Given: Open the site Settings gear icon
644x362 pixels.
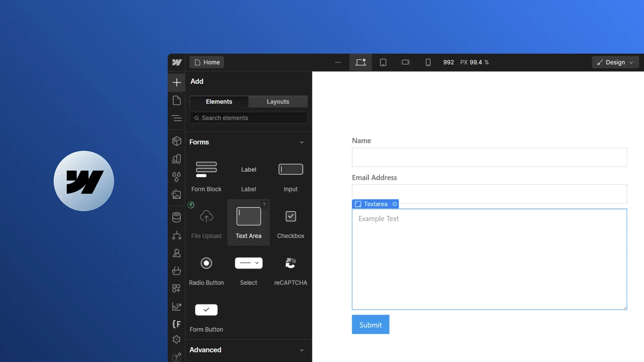Looking at the screenshot, I should point(177,340).
